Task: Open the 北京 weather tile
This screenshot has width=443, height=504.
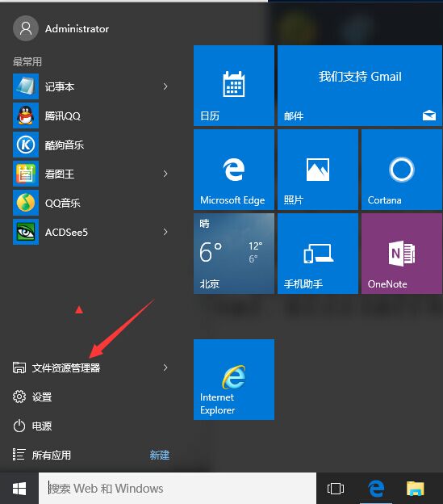Action: [x=234, y=254]
